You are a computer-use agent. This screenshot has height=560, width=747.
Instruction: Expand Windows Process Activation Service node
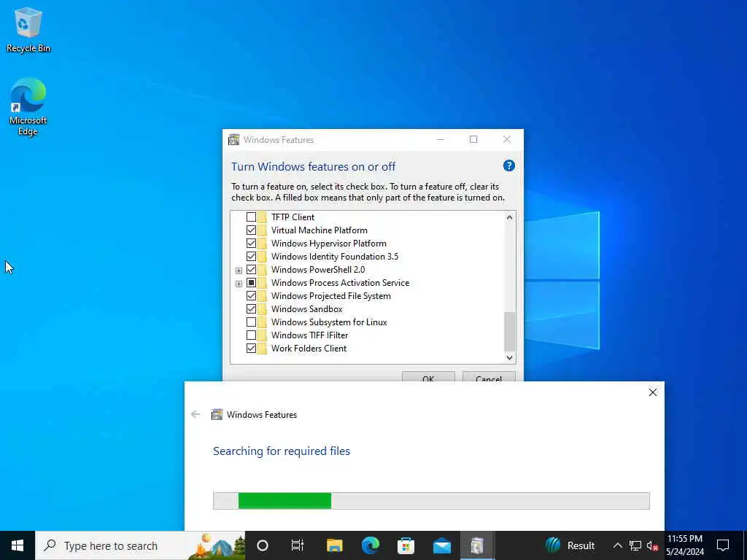239,284
